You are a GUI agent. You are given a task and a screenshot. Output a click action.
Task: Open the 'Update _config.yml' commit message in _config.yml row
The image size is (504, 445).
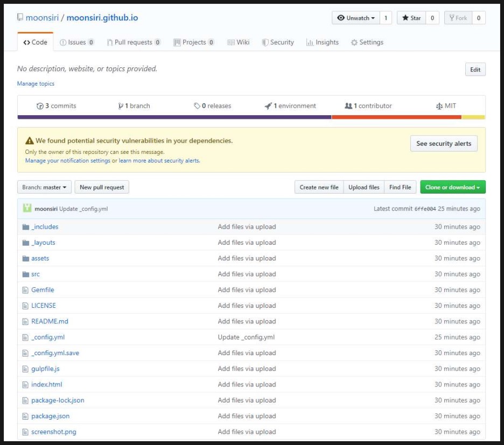(x=246, y=337)
